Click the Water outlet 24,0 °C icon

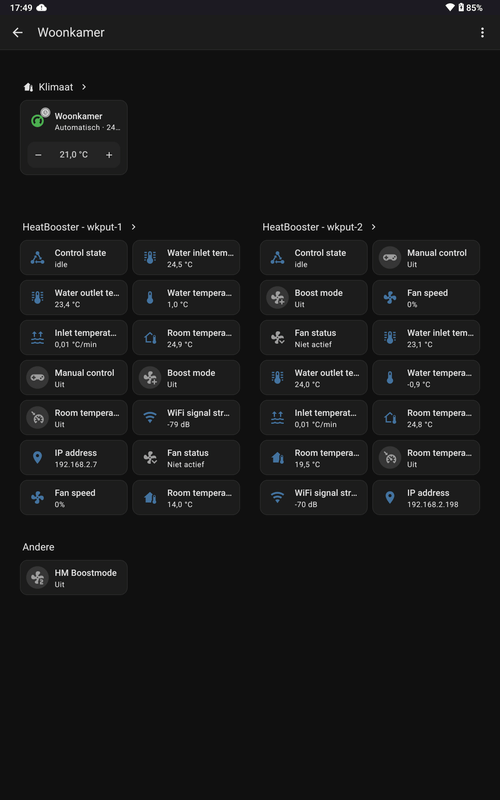[278, 378]
